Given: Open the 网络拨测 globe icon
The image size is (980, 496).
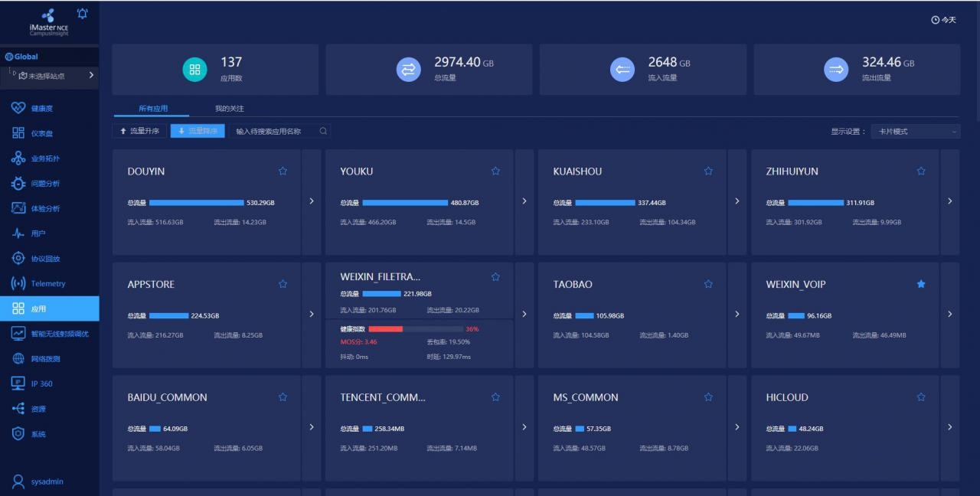Looking at the screenshot, I should (18, 358).
